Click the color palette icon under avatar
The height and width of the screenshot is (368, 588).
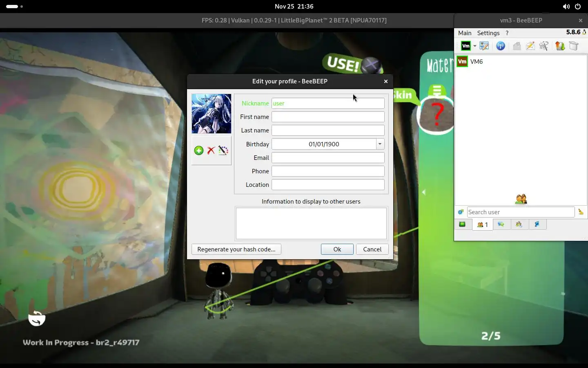tap(223, 150)
